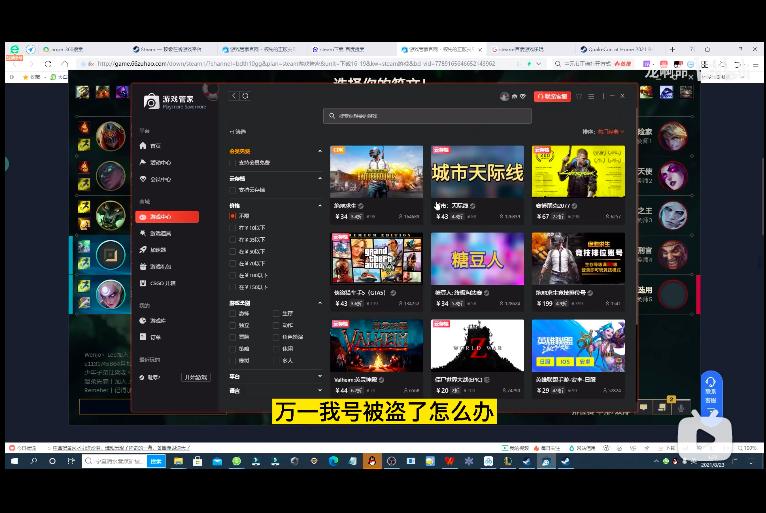Open File Explorer from the taskbar
This screenshot has height=513, width=766.
point(178,461)
